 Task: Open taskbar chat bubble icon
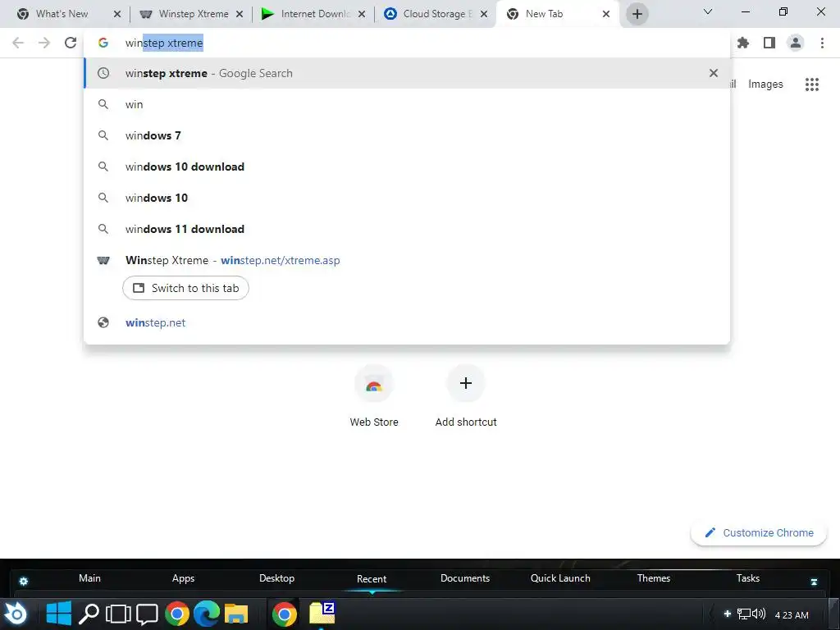coord(147,614)
